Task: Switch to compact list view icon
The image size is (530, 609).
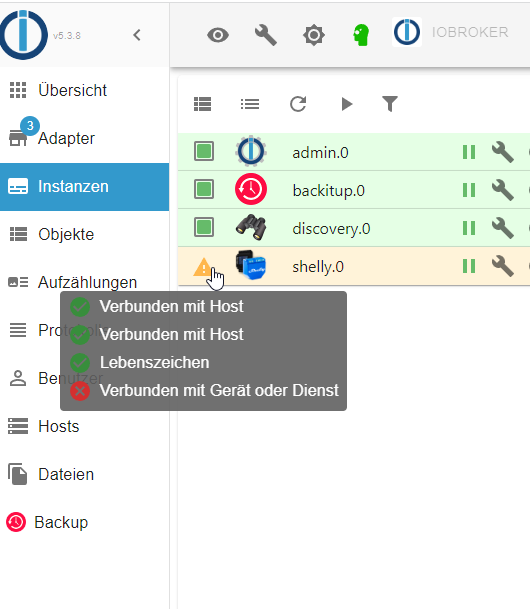Action: click(250, 104)
